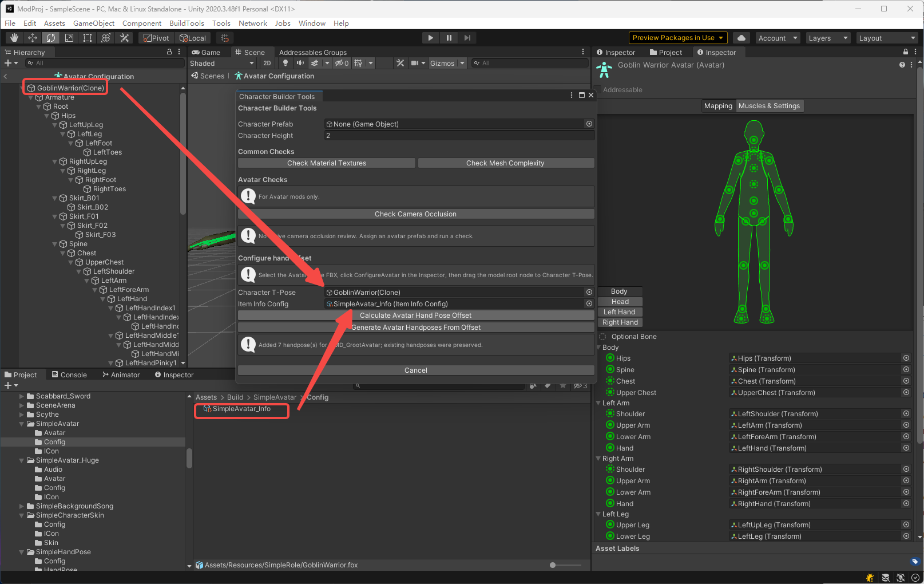The image size is (924, 584).
Task: Select the Rect tool
Action: [x=88, y=38]
